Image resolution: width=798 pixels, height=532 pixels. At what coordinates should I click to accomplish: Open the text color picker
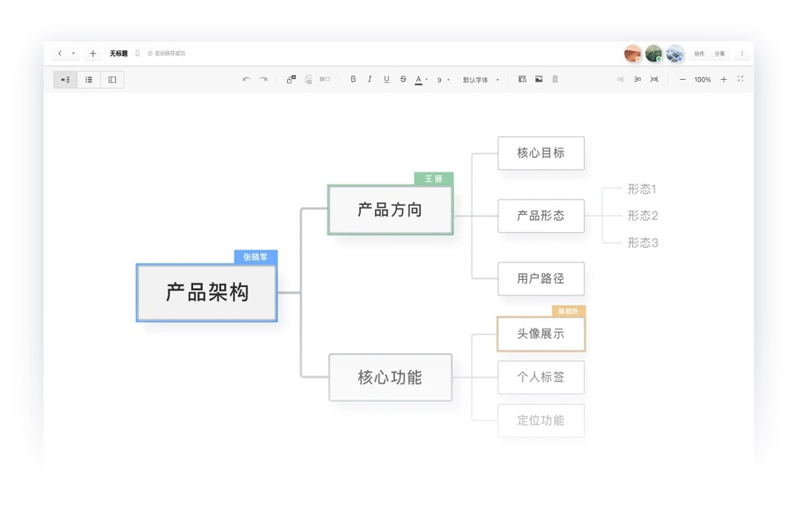[x=421, y=80]
